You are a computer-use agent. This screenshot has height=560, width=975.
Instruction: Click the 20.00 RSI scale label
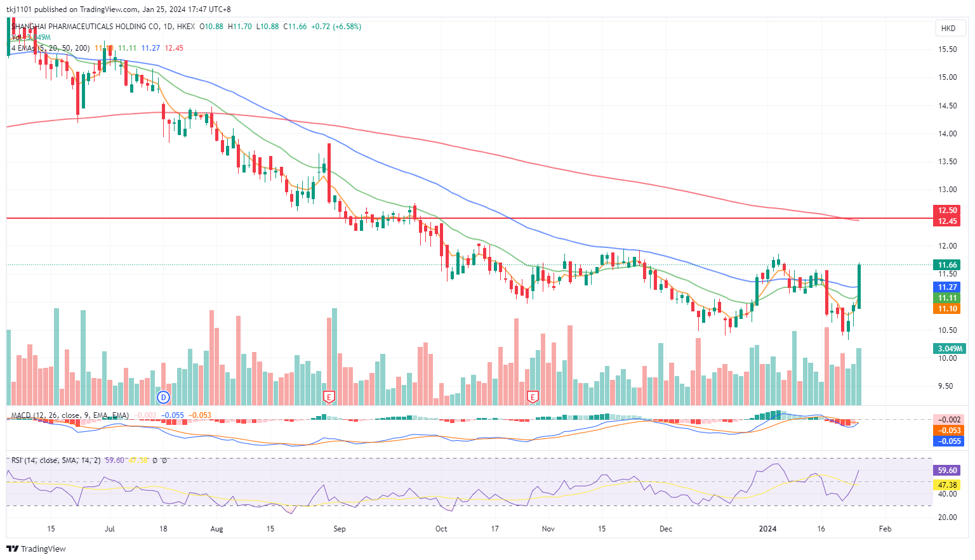[x=948, y=518]
